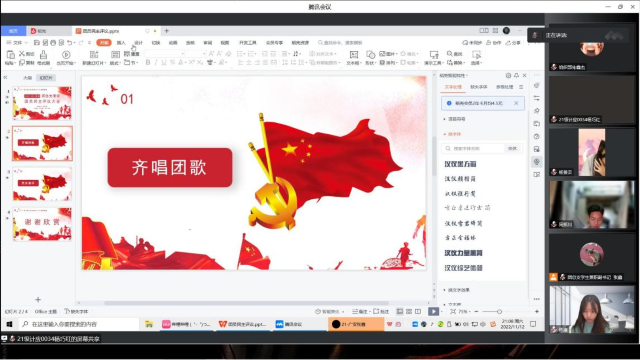Click the Shapes insert icon
The width and height of the screenshot is (640, 360).
370,55
